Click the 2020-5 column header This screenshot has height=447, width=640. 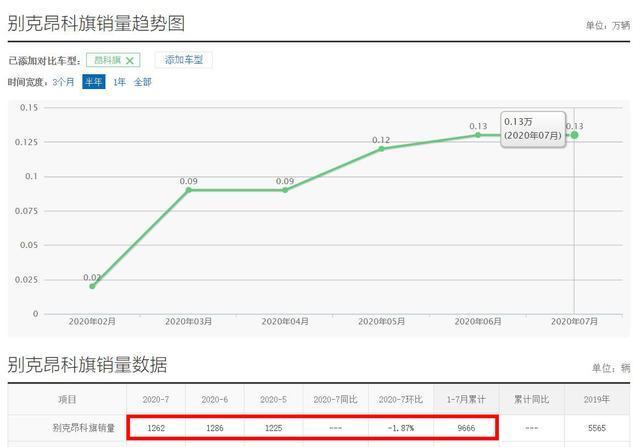(273, 399)
